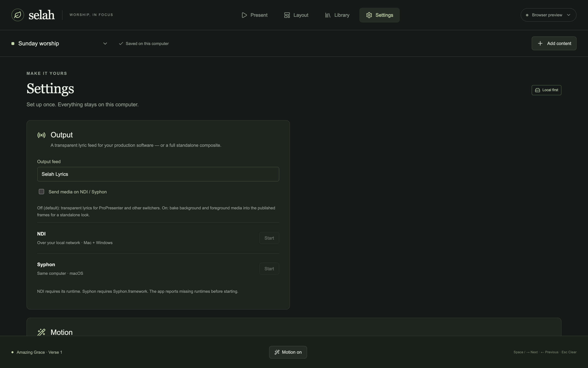The width and height of the screenshot is (588, 368).
Task: Click the Motion magic wand heading icon
Action: (x=41, y=332)
